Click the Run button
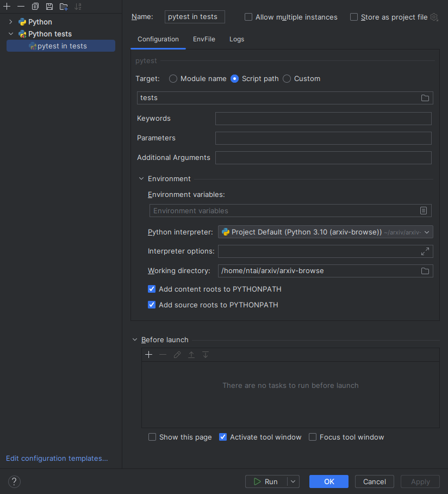Image resolution: width=448 pixels, height=494 pixels. [266, 481]
